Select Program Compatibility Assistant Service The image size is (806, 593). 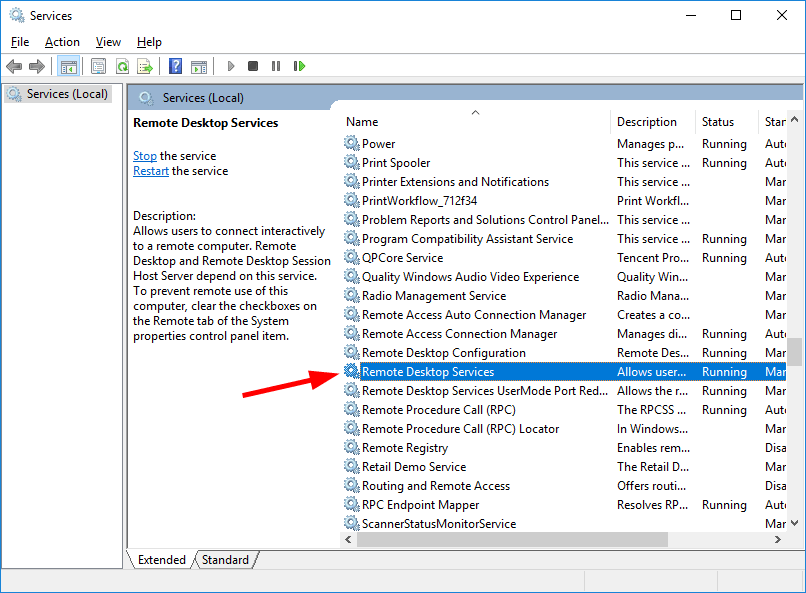click(467, 238)
